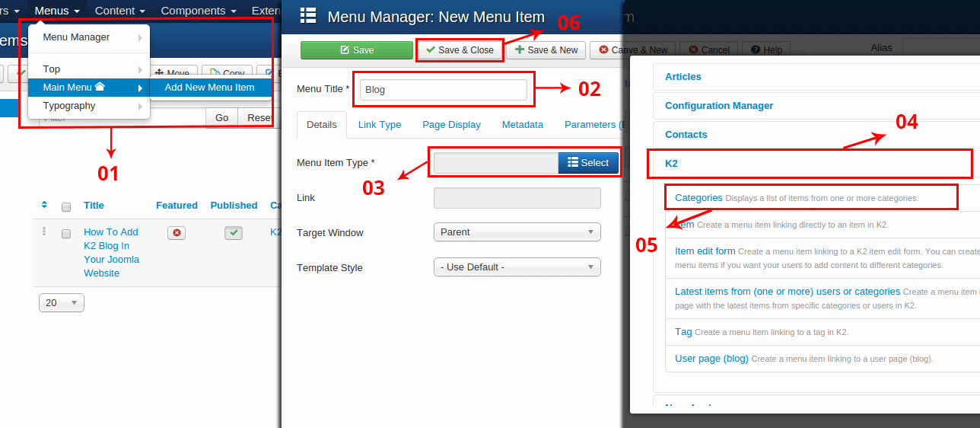The width and height of the screenshot is (980, 428).
Task: Click Select button for Menu Item Type
Action: point(589,163)
